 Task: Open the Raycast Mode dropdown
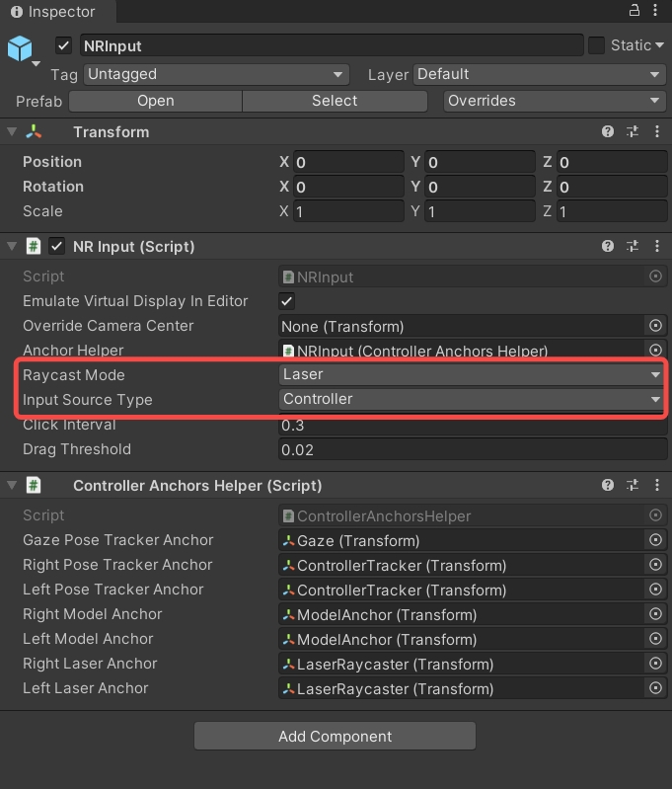pos(472,375)
